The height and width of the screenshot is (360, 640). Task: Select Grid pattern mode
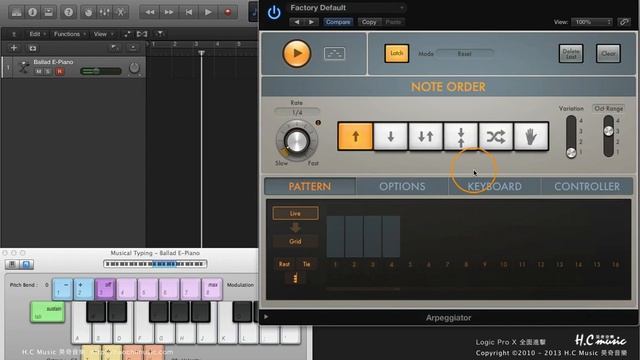[295, 241]
